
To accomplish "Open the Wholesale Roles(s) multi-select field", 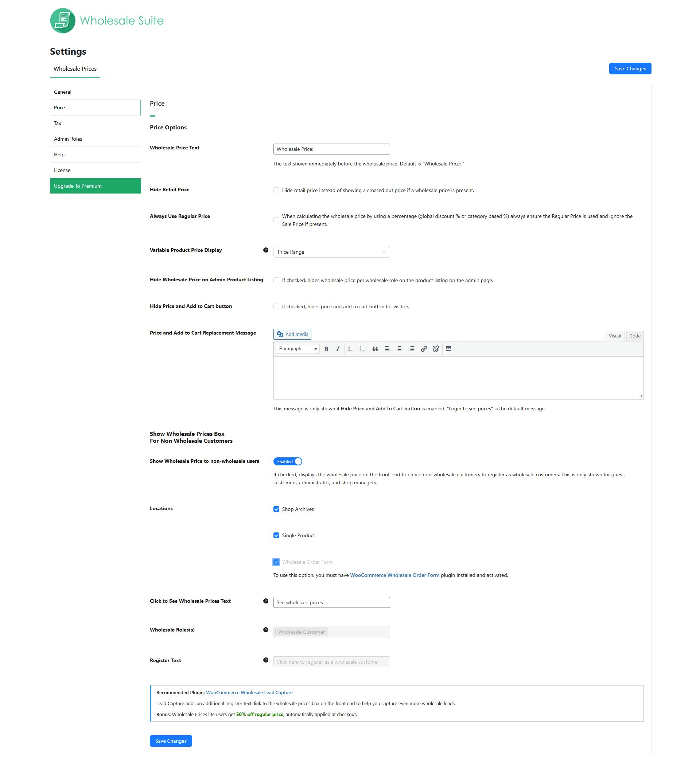I will 331,632.
